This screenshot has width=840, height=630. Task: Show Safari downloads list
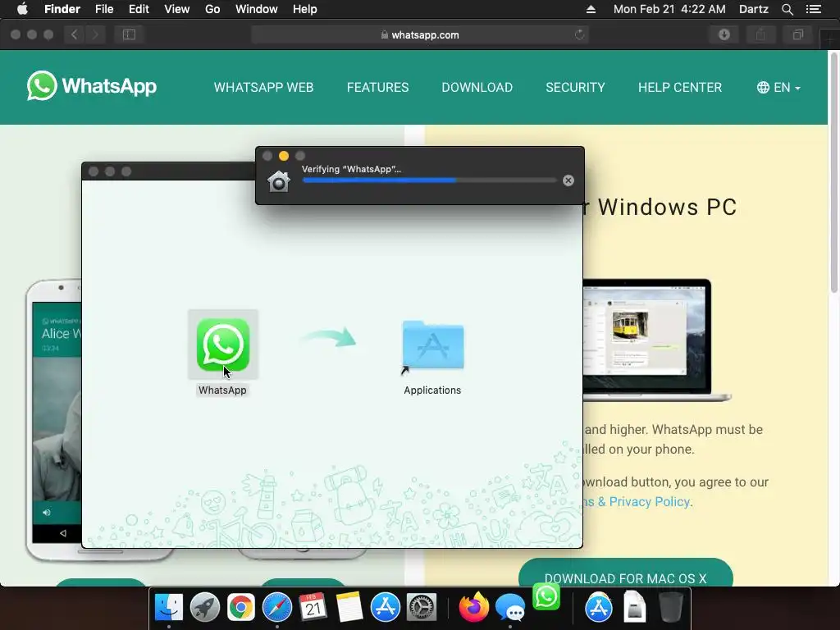(724, 34)
